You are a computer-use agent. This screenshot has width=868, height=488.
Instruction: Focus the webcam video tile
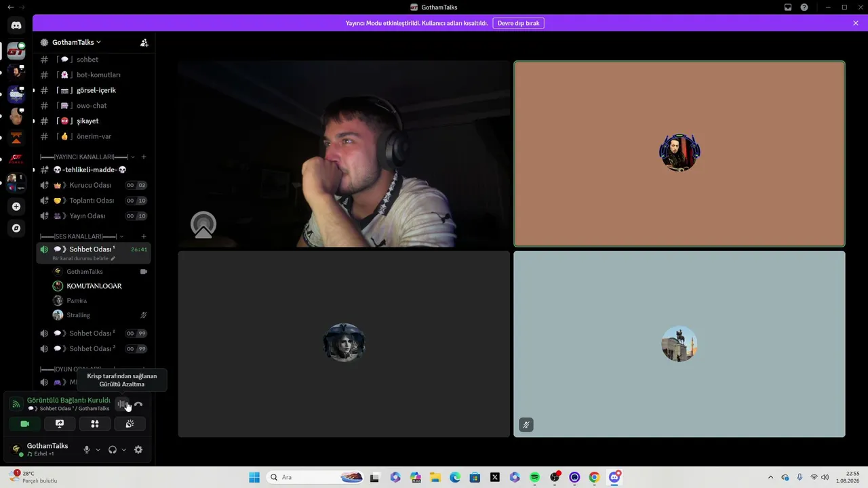[344, 155]
